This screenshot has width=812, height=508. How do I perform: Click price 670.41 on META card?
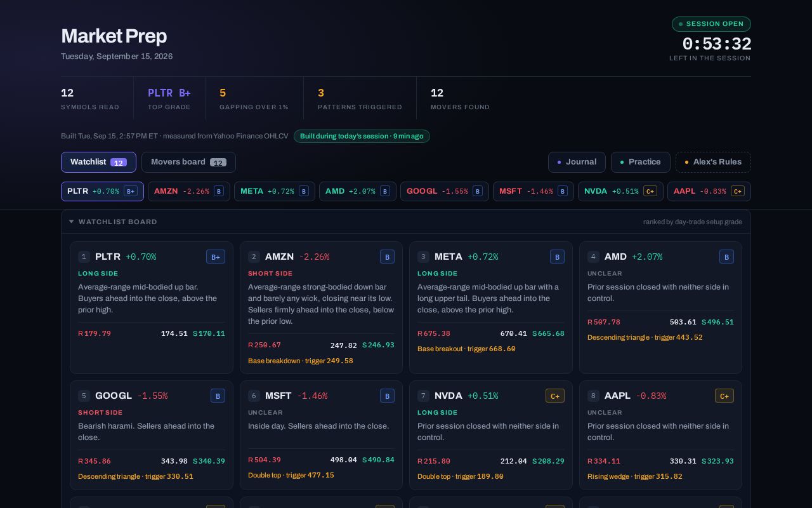(x=514, y=333)
